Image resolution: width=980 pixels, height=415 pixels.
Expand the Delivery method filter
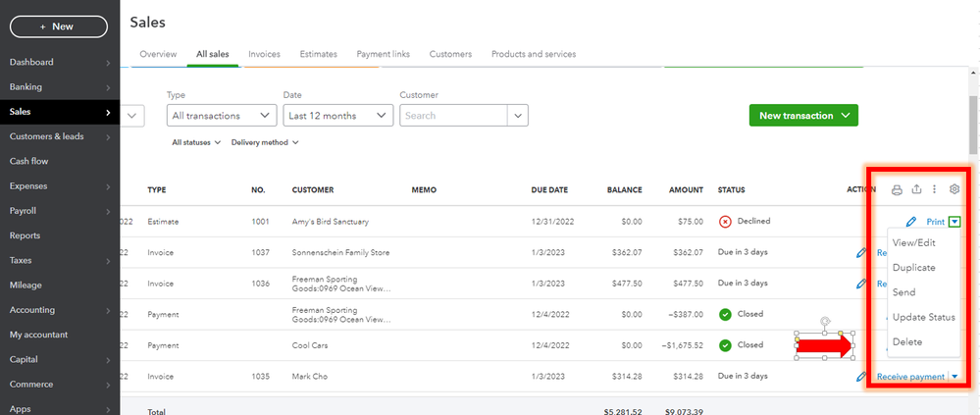point(265,142)
